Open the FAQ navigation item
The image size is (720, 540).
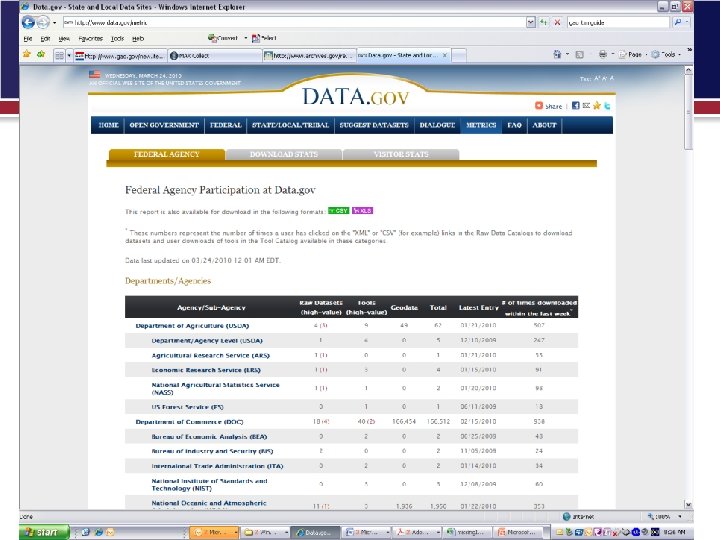coord(514,125)
